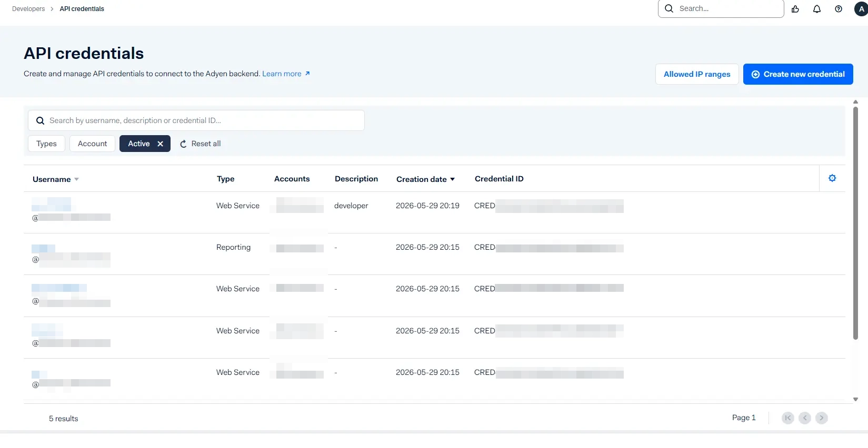Click the table's vertical scrollbar

(x=855, y=223)
